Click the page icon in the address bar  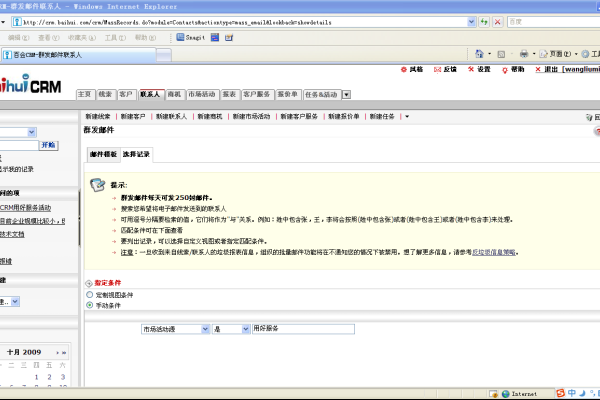[x=17, y=22]
